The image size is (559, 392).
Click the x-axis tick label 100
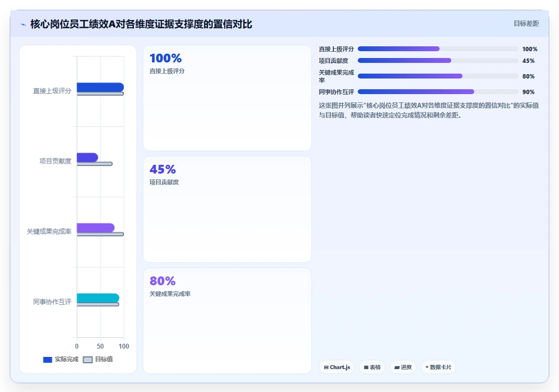pos(124,346)
